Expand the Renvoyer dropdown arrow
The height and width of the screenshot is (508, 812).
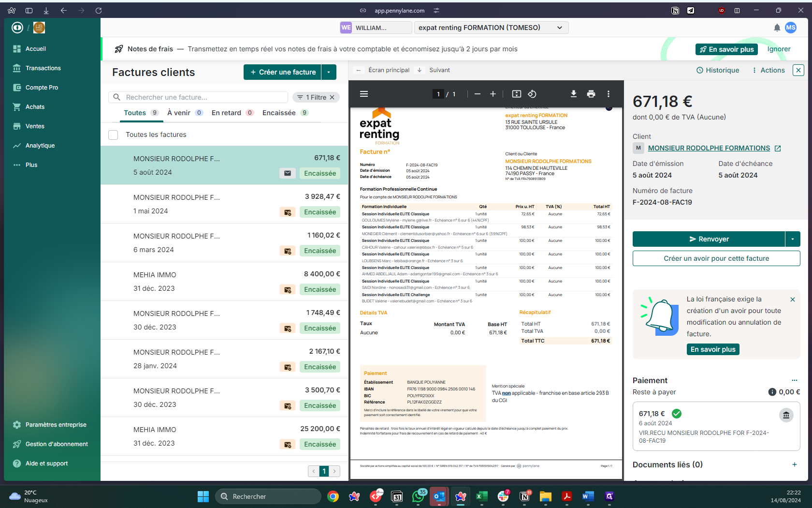pos(793,239)
